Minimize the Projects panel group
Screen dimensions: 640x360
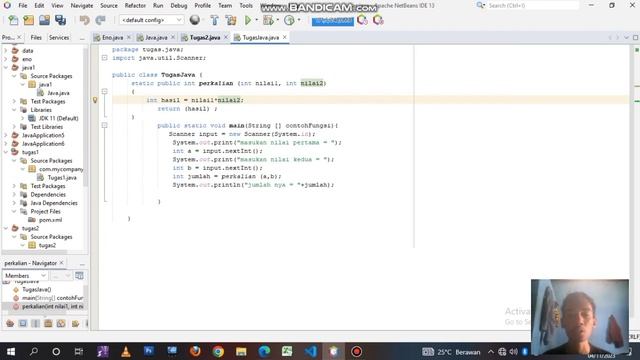(x=82, y=38)
